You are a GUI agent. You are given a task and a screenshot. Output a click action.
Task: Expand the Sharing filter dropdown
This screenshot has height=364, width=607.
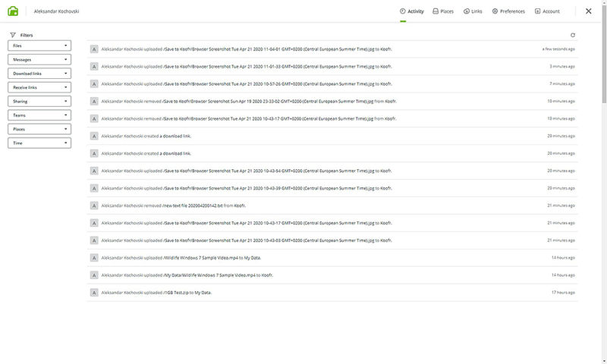(39, 101)
